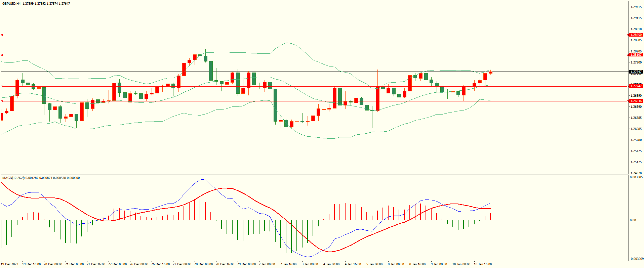Click the 27 Dec 08:00 time label
Image resolution: width=644 pixels, height=268 pixels.
[182, 264]
